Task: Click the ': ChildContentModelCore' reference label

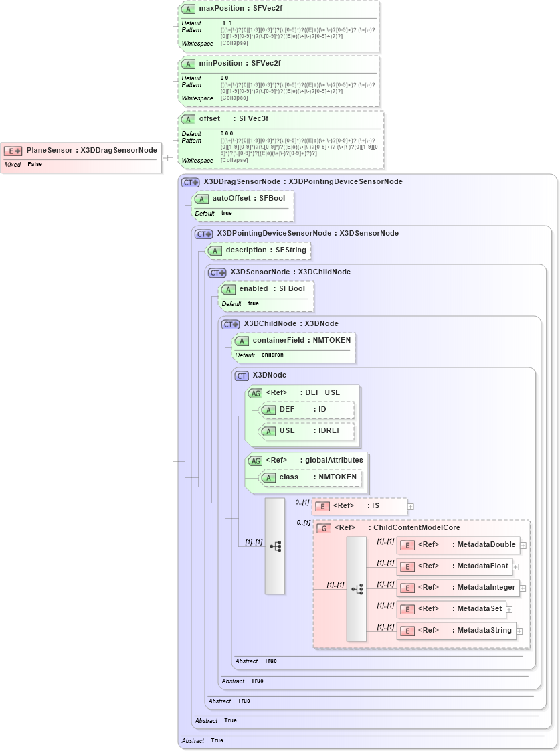Action: 415,528
